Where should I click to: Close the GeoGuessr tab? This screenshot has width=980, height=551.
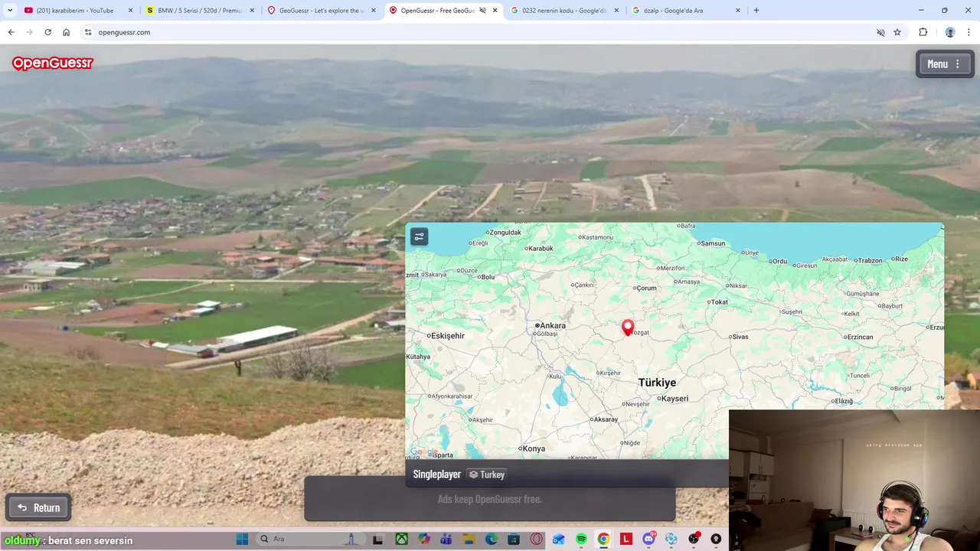pyautogui.click(x=374, y=11)
